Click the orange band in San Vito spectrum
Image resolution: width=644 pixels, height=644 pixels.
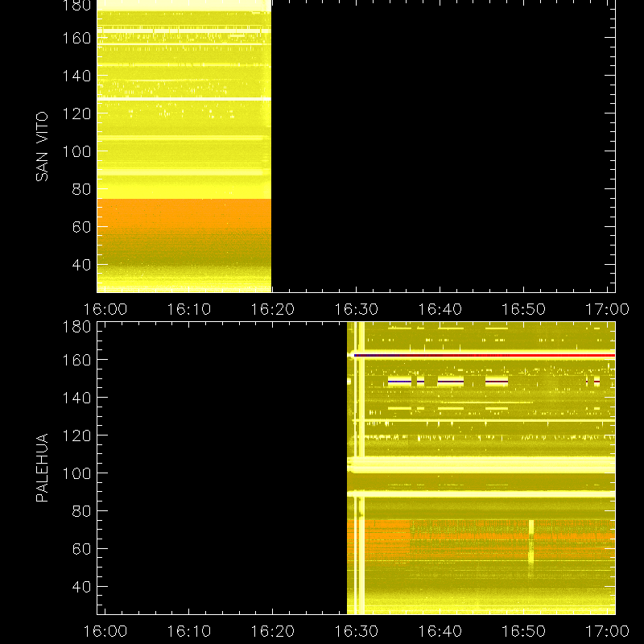pyautogui.click(x=184, y=216)
